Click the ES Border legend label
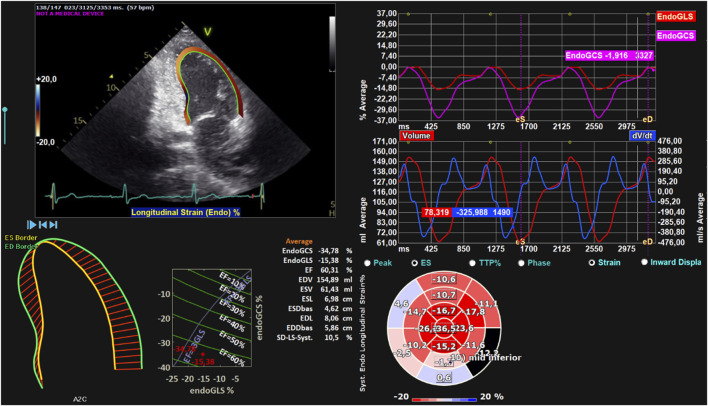Viewport: 708px width, 406px height. (x=21, y=238)
